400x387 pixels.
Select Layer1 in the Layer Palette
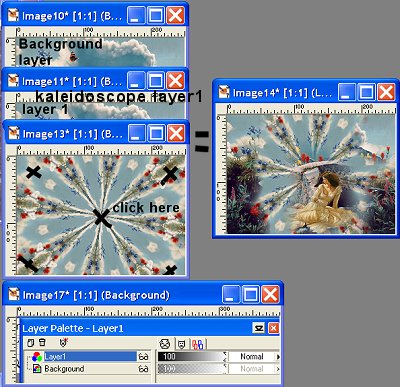coord(90,357)
